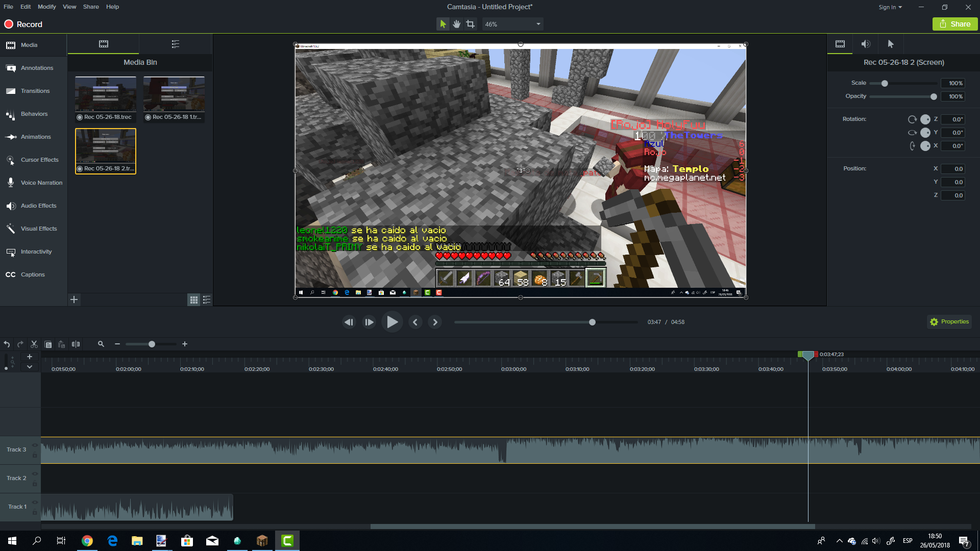Image resolution: width=980 pixels, height=551 pixels.
Task: Toggle lock for Track 3
Action: (35, 455)
